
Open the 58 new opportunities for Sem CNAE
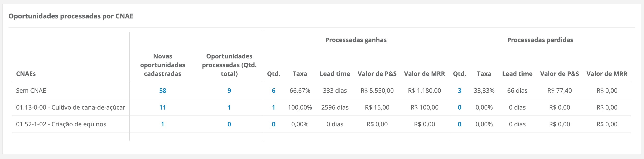pyautogui.click(x=163, y=90)
